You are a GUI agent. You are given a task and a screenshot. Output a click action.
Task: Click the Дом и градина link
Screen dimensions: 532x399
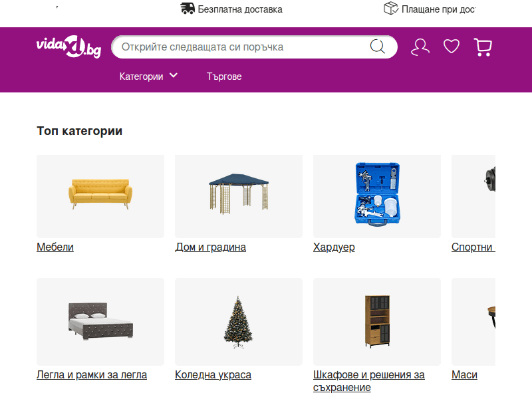tap(210, 247)
